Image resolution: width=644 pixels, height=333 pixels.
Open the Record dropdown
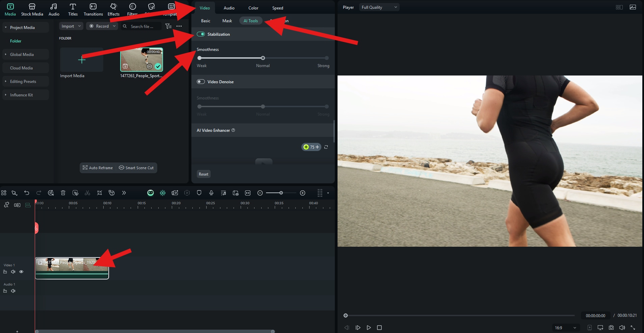pos(102,26)
